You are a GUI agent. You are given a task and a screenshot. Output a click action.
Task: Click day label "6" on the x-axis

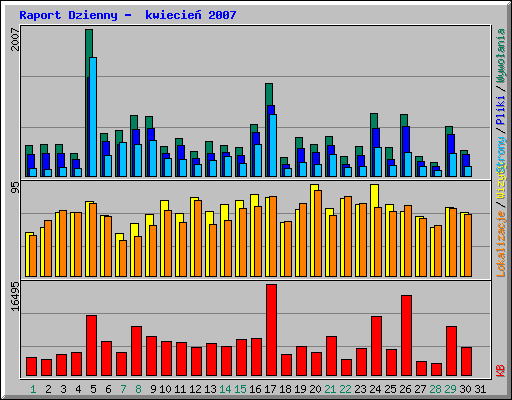tap(108, 389)
